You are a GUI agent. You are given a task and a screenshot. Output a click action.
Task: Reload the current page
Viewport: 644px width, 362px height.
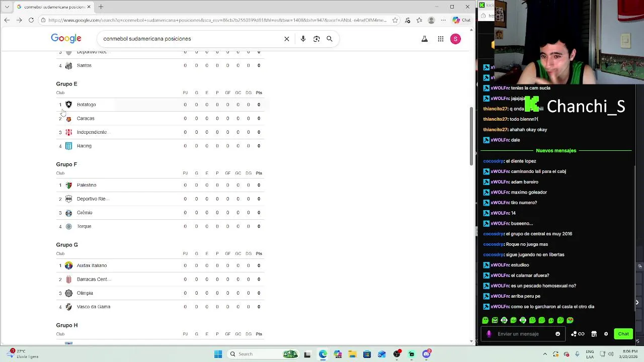pyautogui.click(x=31, y=20)
